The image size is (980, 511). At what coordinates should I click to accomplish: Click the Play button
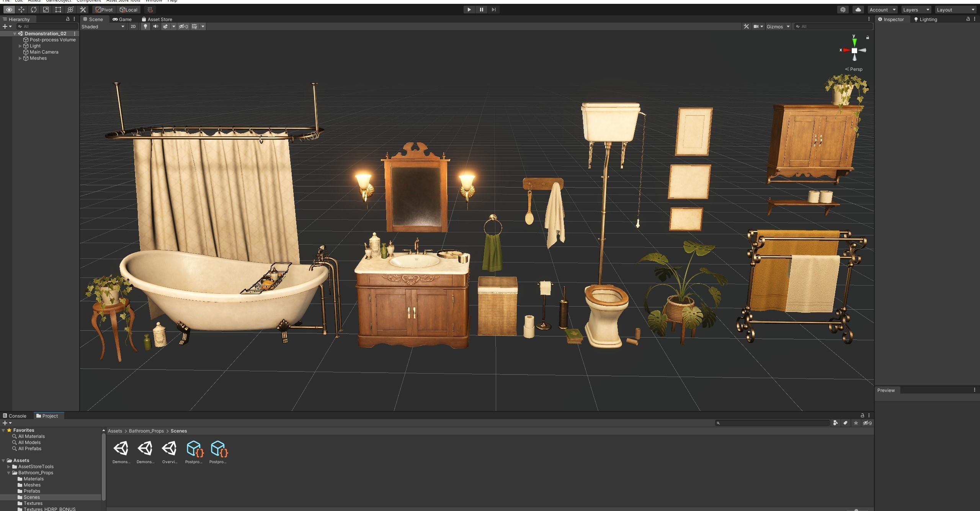click(469, 10)
